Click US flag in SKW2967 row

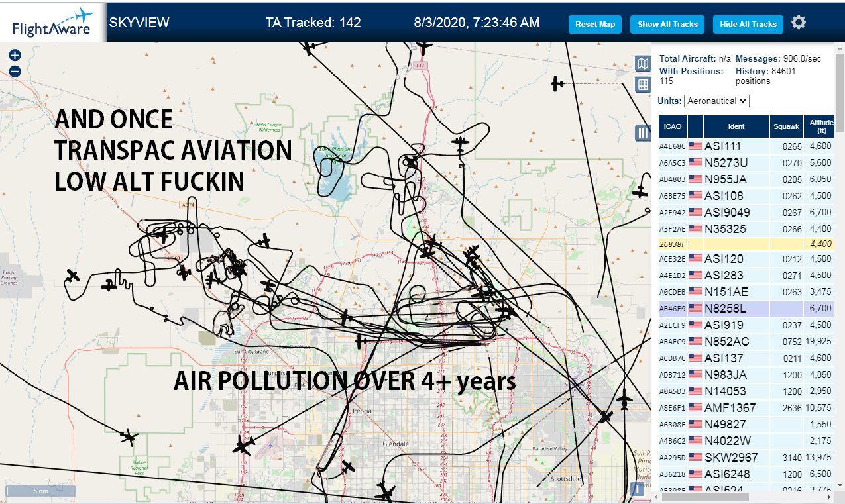[x=695, y=458]
